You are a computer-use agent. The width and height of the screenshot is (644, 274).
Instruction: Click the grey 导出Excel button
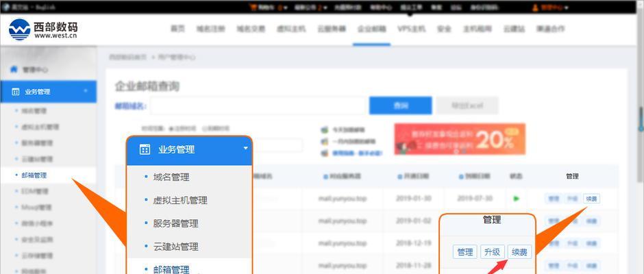(467, 105)
